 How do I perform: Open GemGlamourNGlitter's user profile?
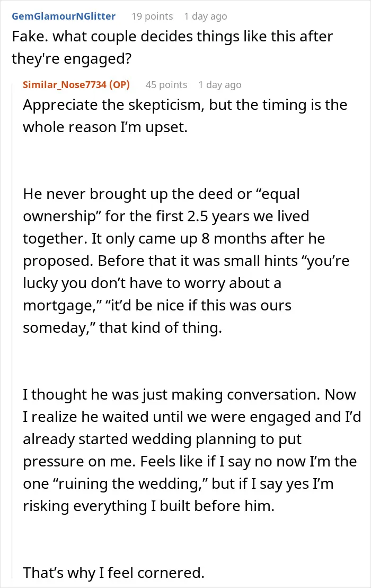[64, 16]
